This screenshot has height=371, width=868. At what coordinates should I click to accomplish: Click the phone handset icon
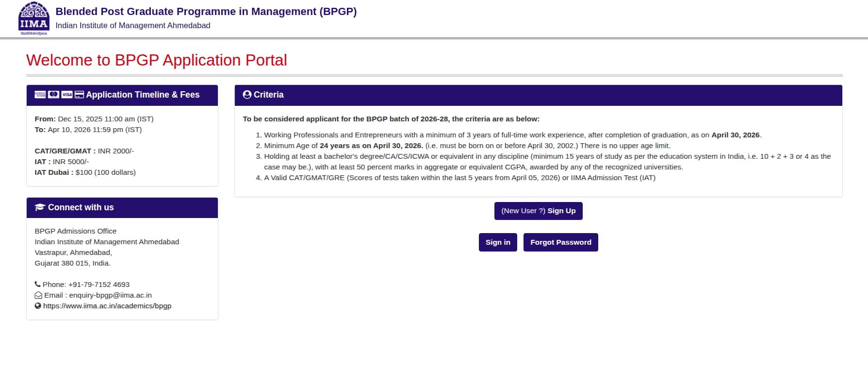click(x=38, y=285)
